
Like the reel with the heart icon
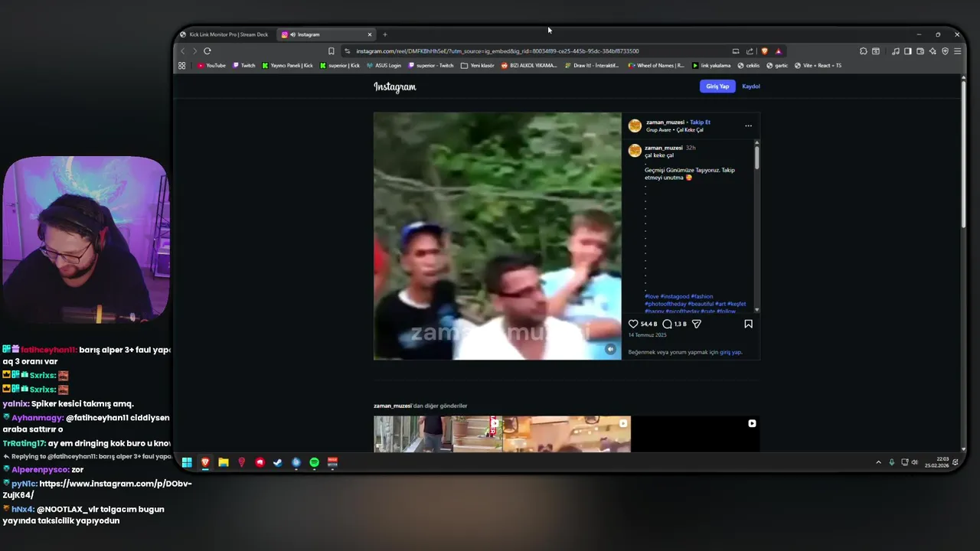[633, 324]
